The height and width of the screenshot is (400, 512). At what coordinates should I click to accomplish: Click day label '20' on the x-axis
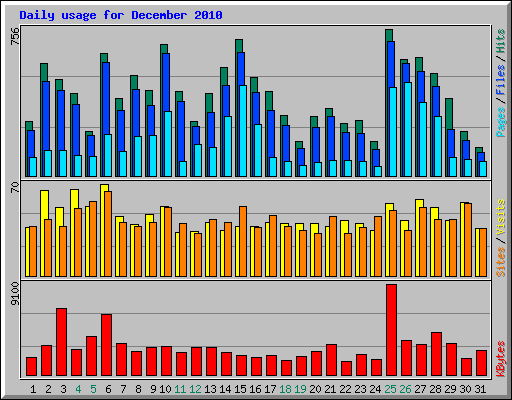tap(315, 389)
